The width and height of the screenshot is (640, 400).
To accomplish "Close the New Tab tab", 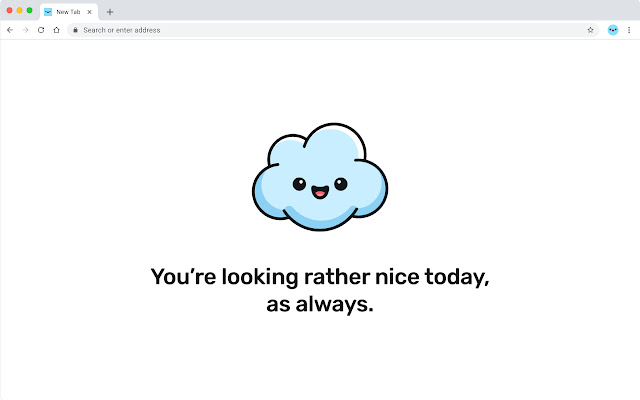I will [x=89, y=12].
